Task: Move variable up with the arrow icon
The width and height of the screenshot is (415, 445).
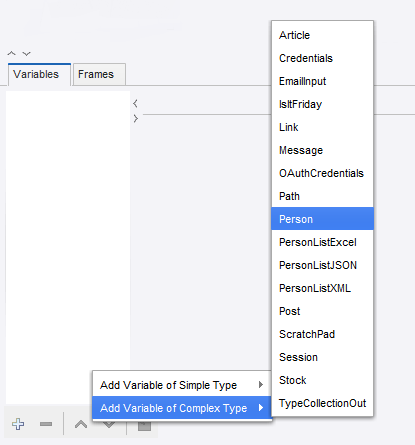Action: pyautogui.click(x=81, y=424)
